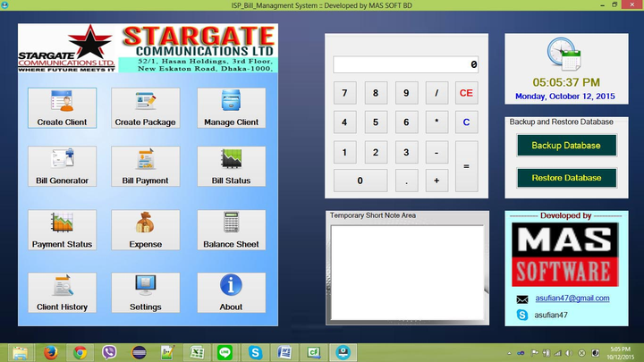Viewport: 644px width, 362px height.
Task: Click the Monday, October 12, 2015 date
Action: [x=565, y=96]
